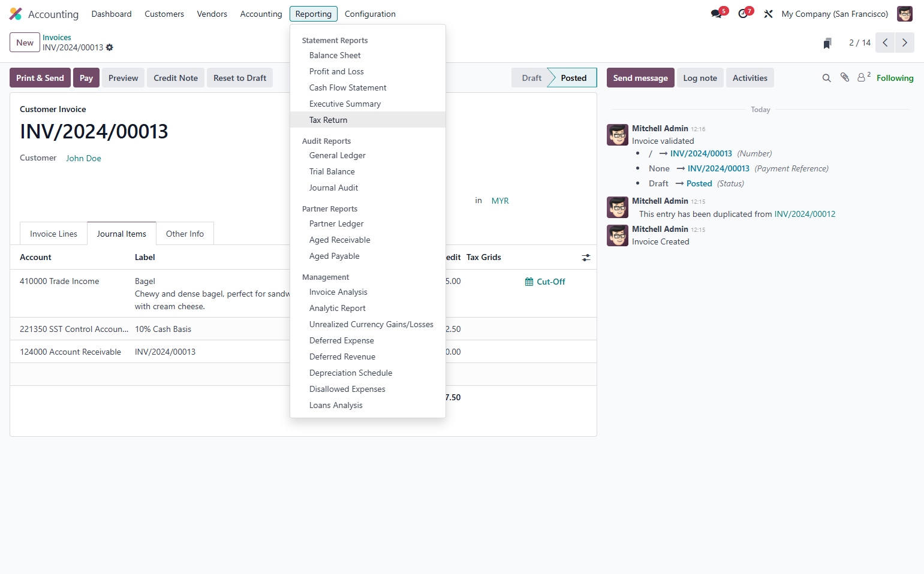Screen dimensions: 924x574
Task: Switch to the Invoice Lines tab
Action: (x=53, y=234)
